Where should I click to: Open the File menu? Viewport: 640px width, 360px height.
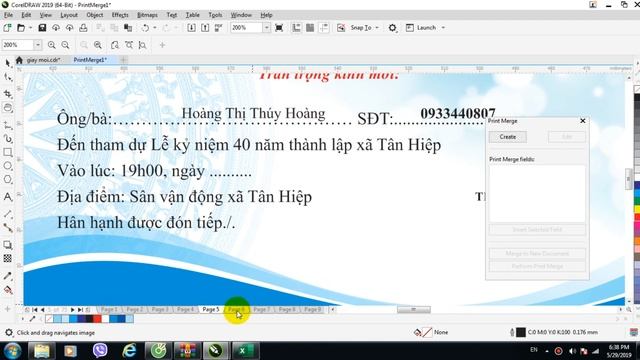pos(8,15)
